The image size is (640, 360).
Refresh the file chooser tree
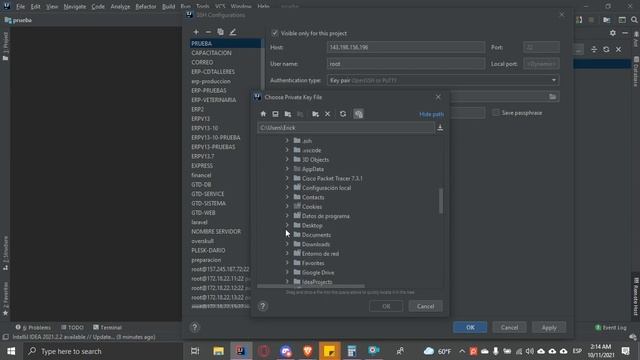[x=343, y=114]
